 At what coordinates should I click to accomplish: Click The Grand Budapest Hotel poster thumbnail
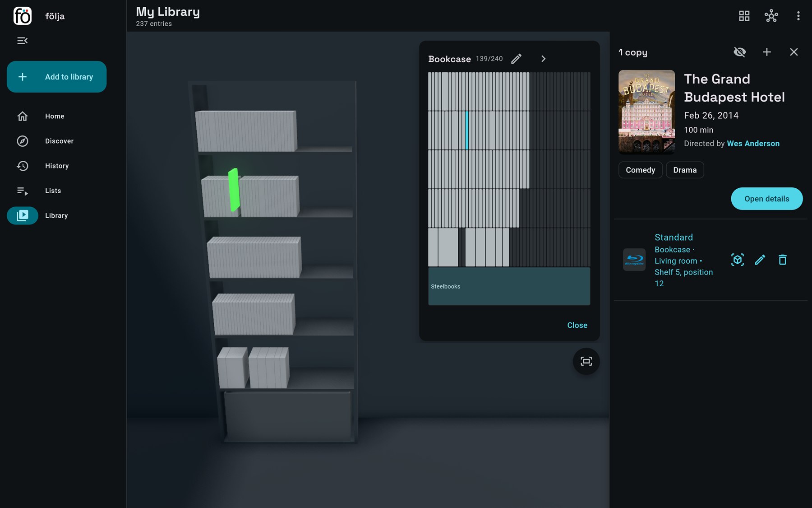click(647, 112)
